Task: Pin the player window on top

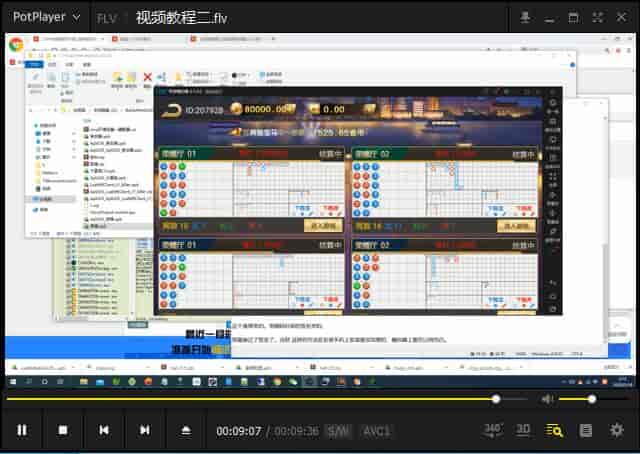Action: 526,17
